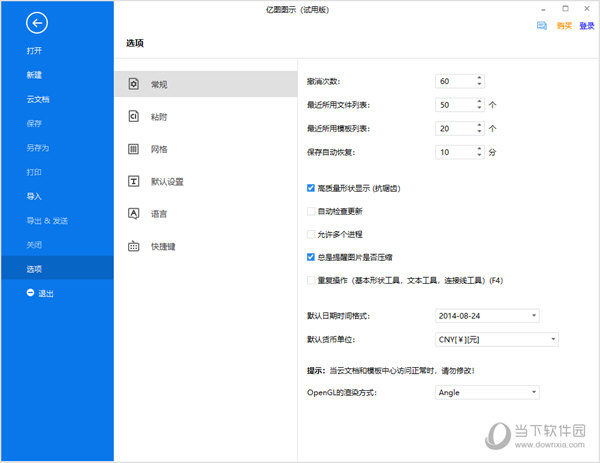Choose 另存为 in the sidebar

click(38, 148)
